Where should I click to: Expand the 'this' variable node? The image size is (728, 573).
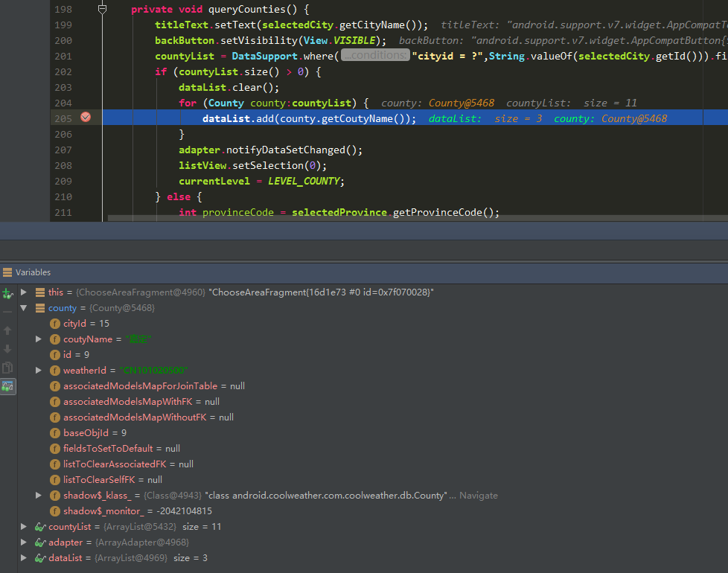(x=24, y=292)
